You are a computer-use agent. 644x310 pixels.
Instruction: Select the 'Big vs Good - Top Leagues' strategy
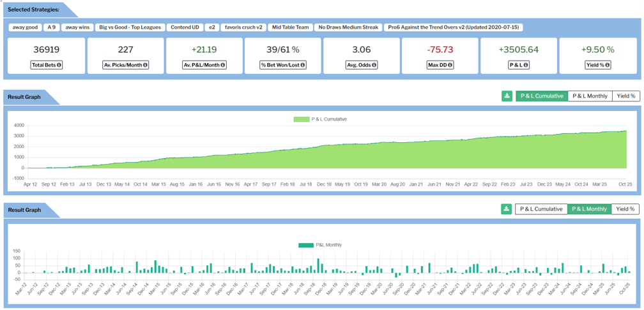[x=130, y=27]
